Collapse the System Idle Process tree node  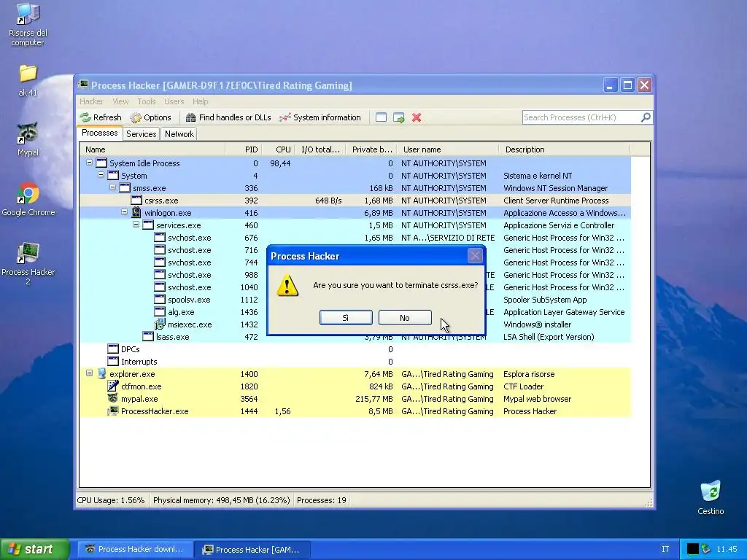point(89,163)
